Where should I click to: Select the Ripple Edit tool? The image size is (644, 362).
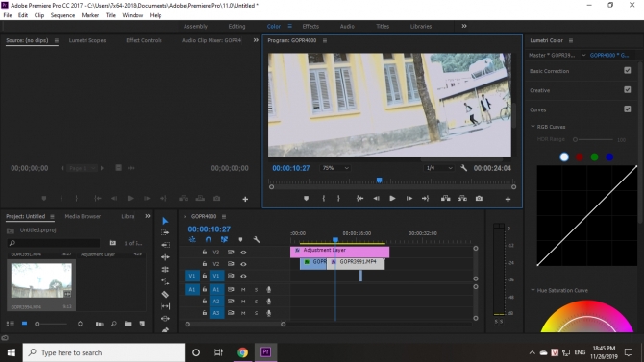165,245
